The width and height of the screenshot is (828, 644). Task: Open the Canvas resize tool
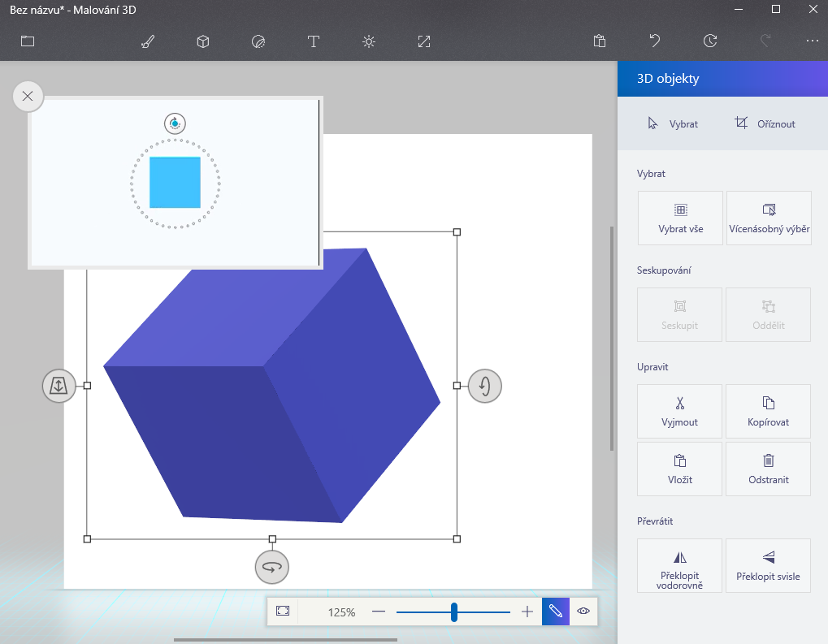point(424,41)
